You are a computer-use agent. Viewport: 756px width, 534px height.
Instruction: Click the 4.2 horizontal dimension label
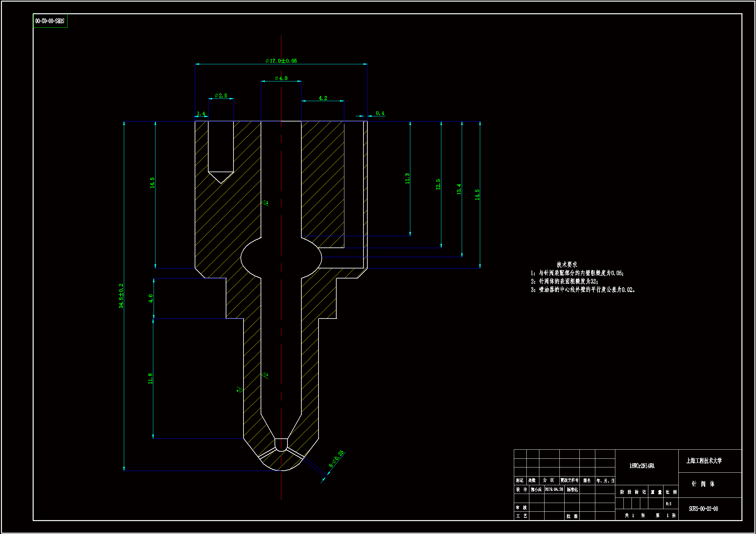[x=323, y=98]
